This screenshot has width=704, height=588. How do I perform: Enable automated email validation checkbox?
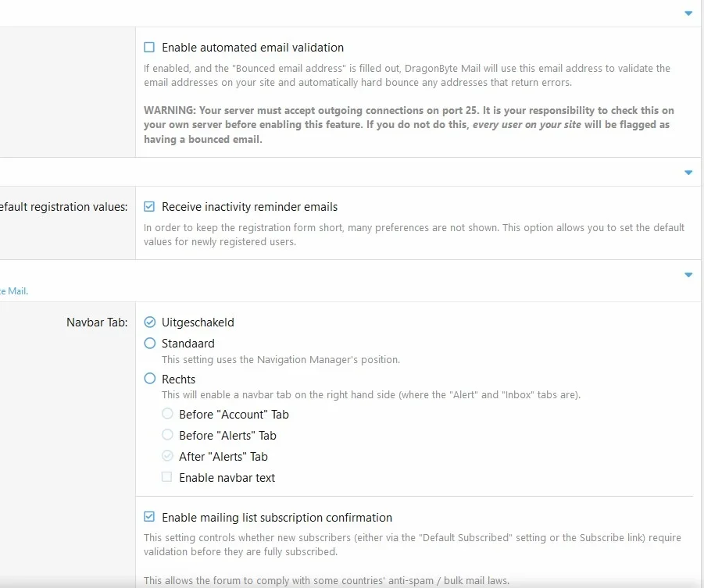[x=149, y=47]
